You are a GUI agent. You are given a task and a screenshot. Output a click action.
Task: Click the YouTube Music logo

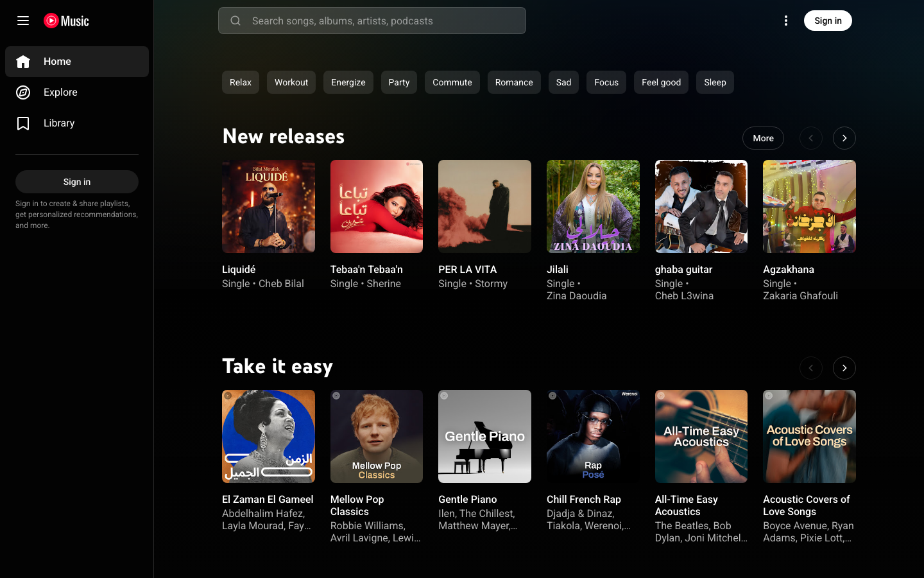[x=67, y=21]
